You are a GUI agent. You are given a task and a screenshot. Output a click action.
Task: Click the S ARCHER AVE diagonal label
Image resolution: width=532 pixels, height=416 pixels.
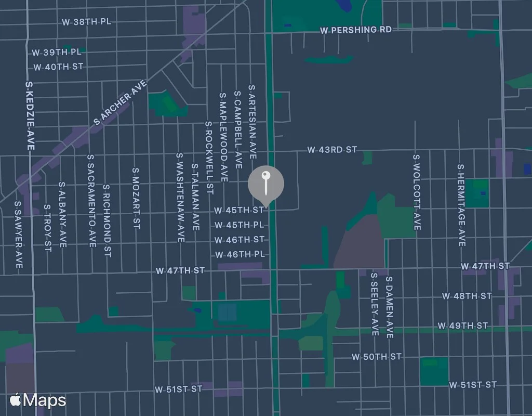pos(120,102)
